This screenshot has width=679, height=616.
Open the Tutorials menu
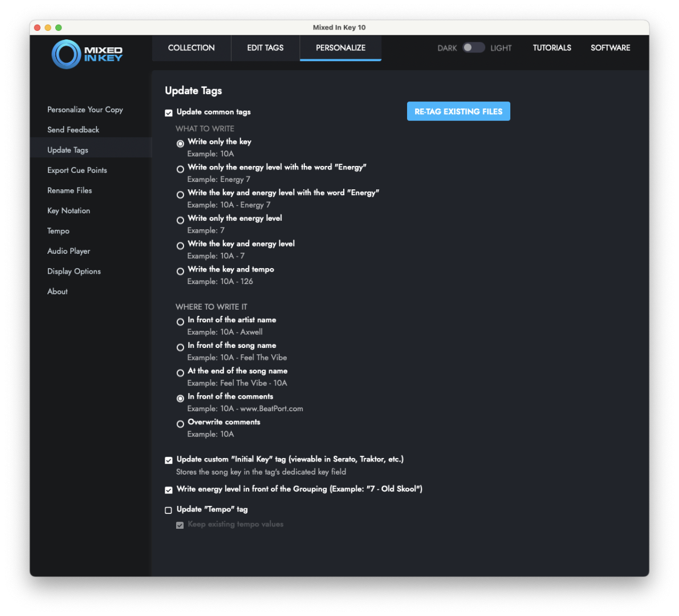tap(552, 48)
